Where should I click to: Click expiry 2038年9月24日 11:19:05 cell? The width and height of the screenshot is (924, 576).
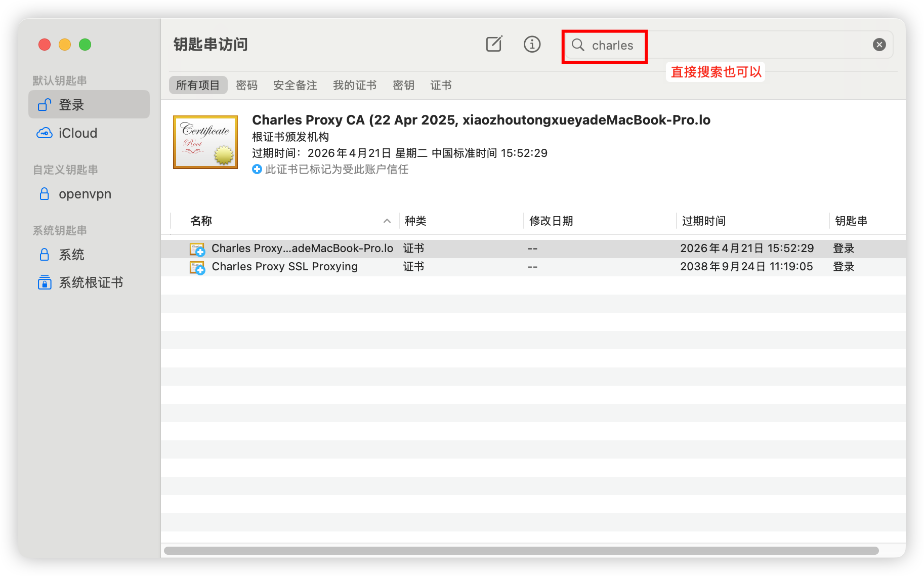(746, 267)
